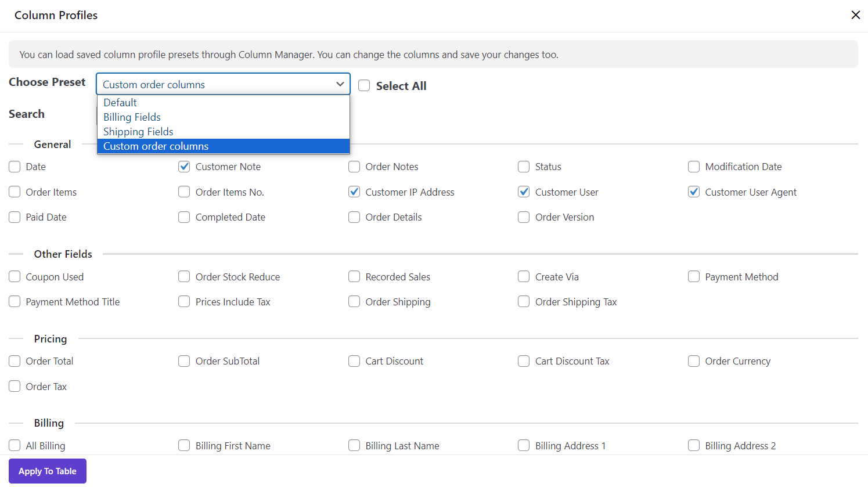
Task: Disable the Customer IP Address column
Action: click(354, 192)
